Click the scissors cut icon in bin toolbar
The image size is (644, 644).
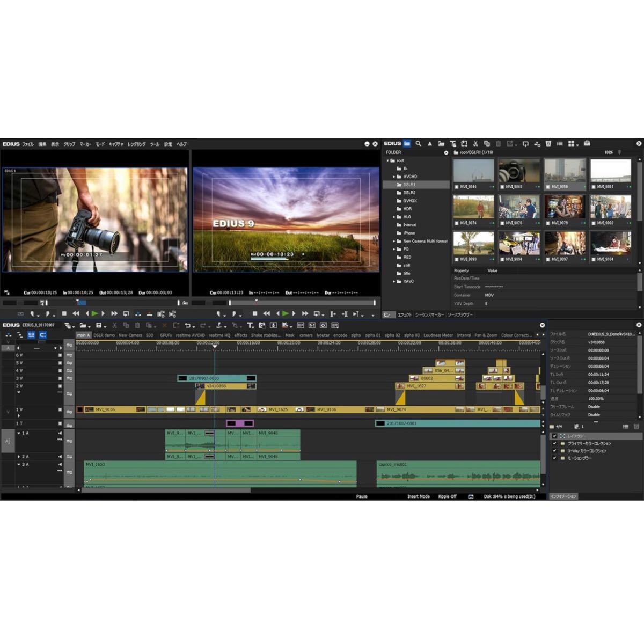475,144
